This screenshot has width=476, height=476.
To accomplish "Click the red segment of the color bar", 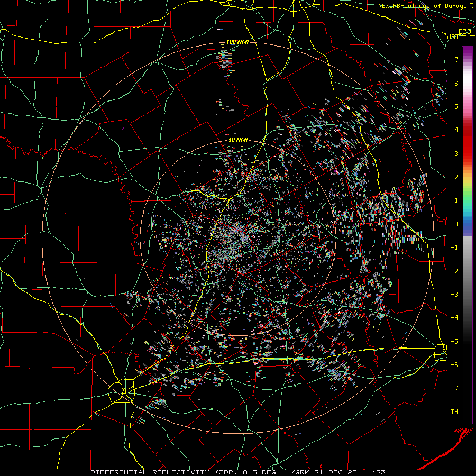I will click(x=467, y=143).
